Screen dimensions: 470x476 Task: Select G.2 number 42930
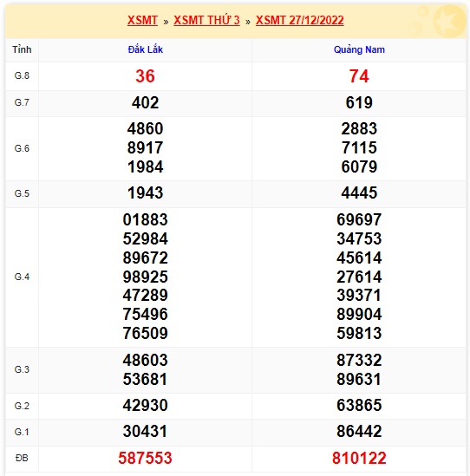(x=145, y=406)
